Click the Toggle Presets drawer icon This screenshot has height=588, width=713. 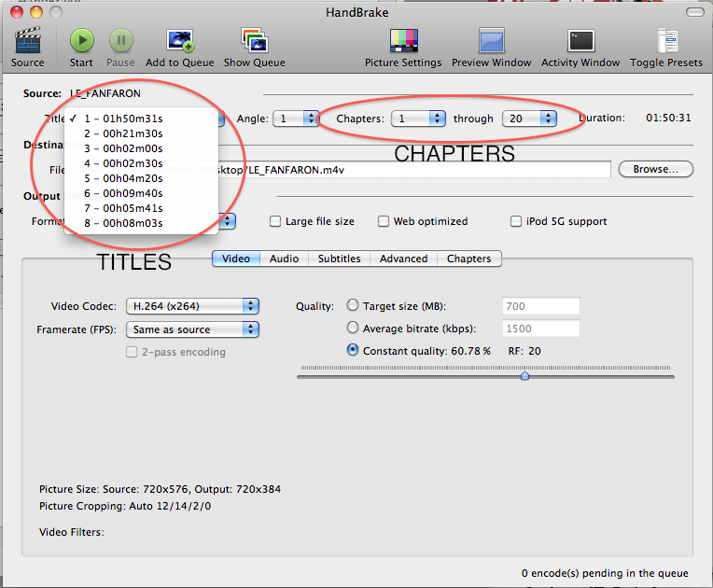[x=667, y=41]
